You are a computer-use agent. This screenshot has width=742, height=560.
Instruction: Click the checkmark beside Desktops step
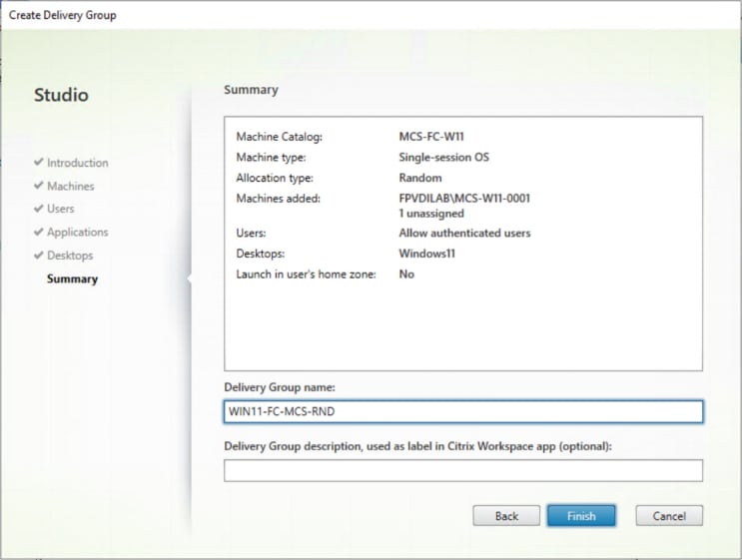(39, 255)
